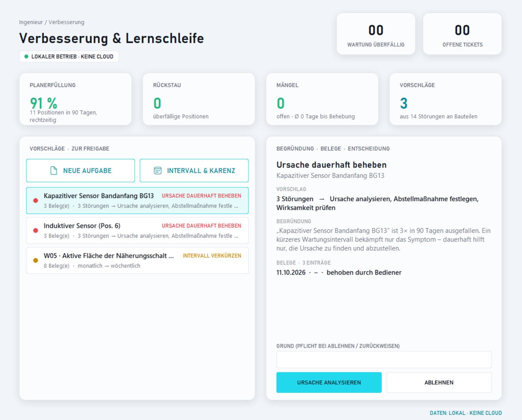This screenshot has width=522, height=420.
Task: Click Ursache dauerhaft beheben tag on Induktiver Sensor
Action: (201, 226)
